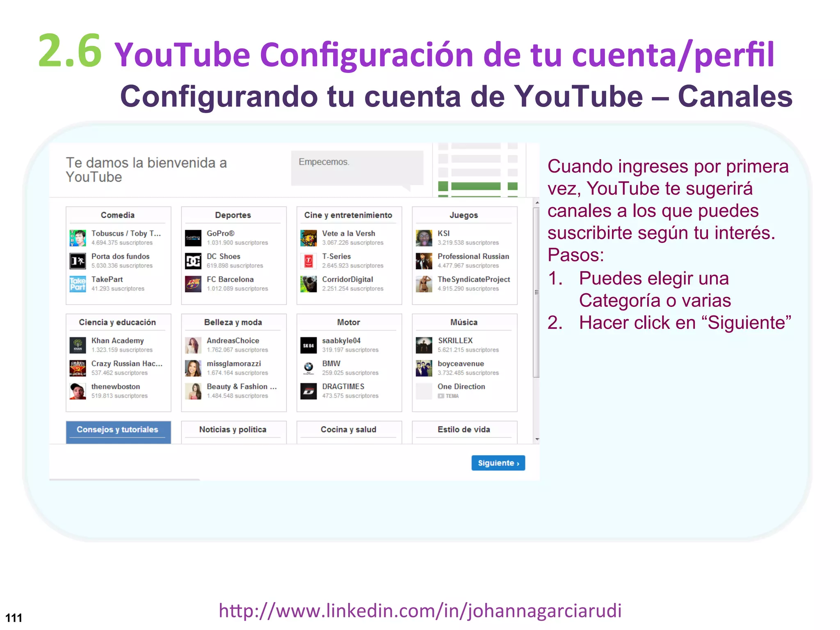Click the scrollbar up arrow

pyautogui.click(x=536, y=203)
